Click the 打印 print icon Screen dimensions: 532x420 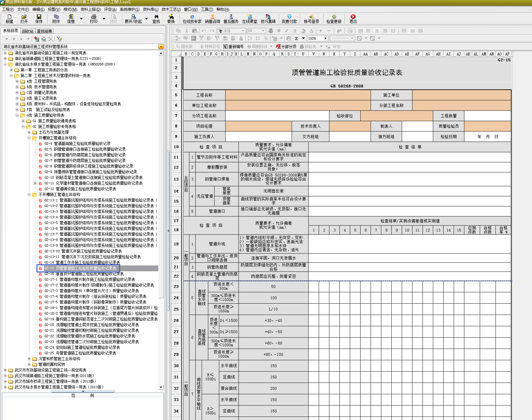tap(93, 19)
